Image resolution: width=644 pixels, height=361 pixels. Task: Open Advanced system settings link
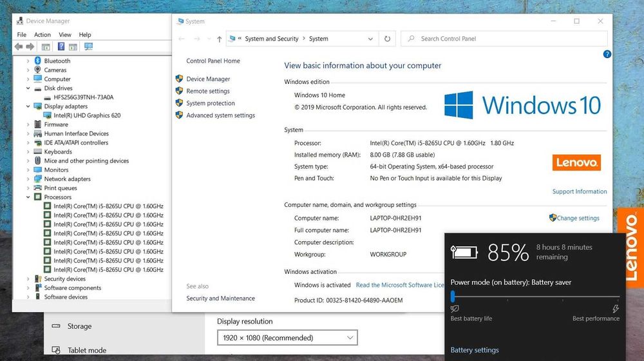click(220, 115)
